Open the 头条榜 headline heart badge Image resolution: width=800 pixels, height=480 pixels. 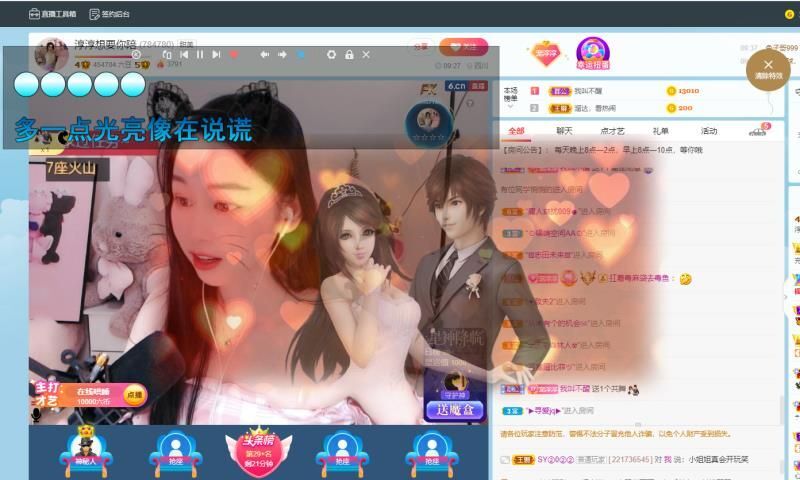pyautogui.click(x=259, y=450)
